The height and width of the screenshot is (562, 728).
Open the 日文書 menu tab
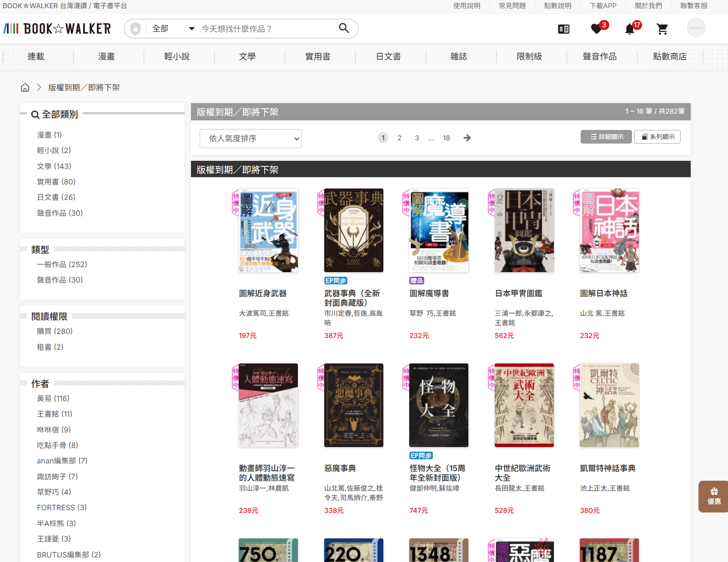[x=388, y=56]
